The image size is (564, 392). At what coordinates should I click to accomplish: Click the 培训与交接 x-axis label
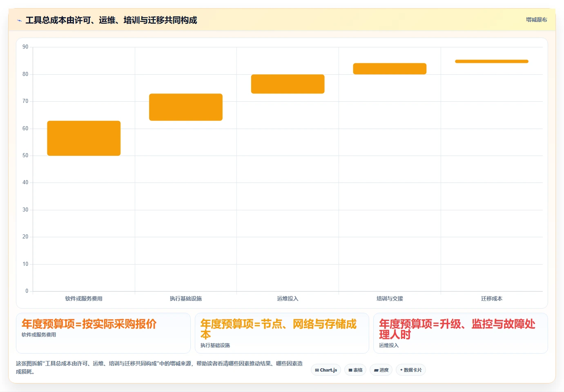coord(390,298)
